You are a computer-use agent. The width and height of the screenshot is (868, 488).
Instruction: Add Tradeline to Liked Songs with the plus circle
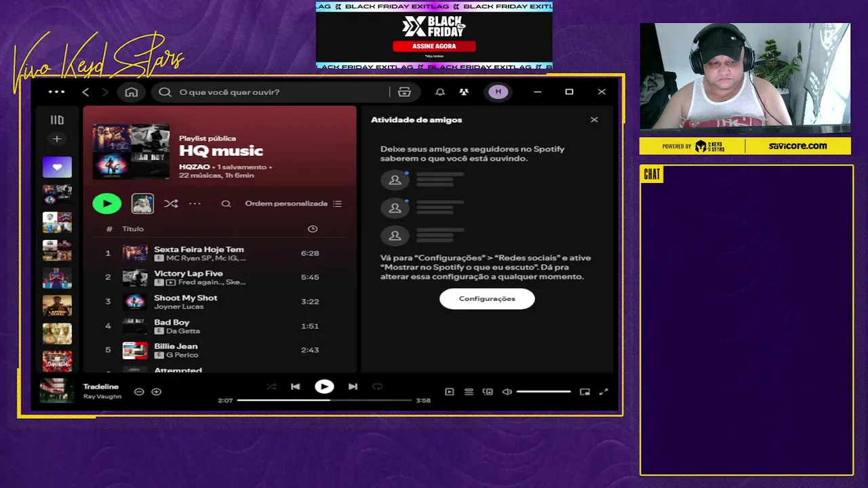click(156, 392)
